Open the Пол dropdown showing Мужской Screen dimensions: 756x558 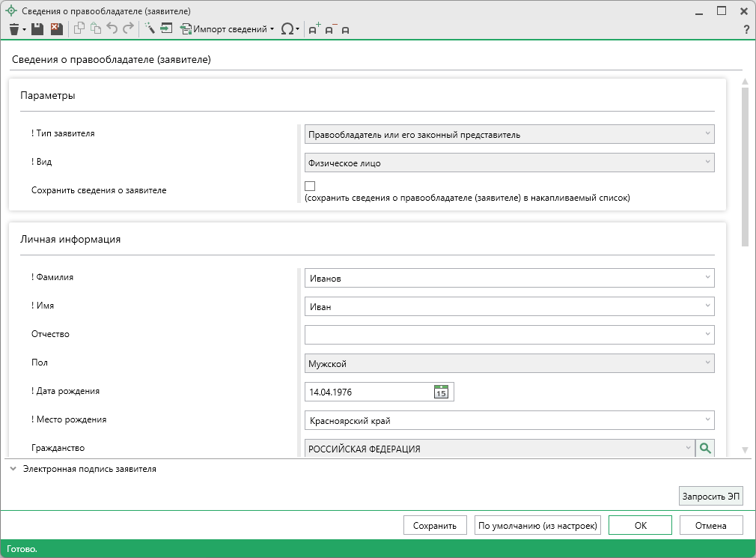coord(509,363)
